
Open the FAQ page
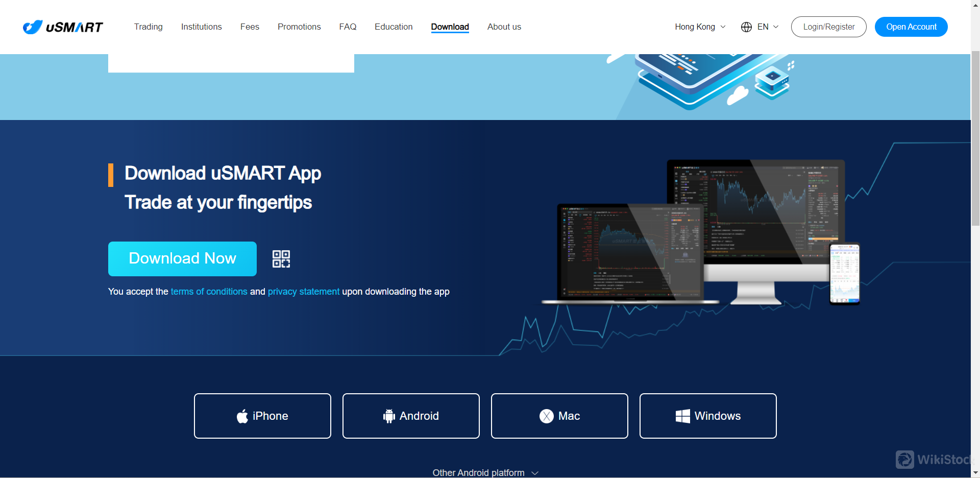point(348,27)
